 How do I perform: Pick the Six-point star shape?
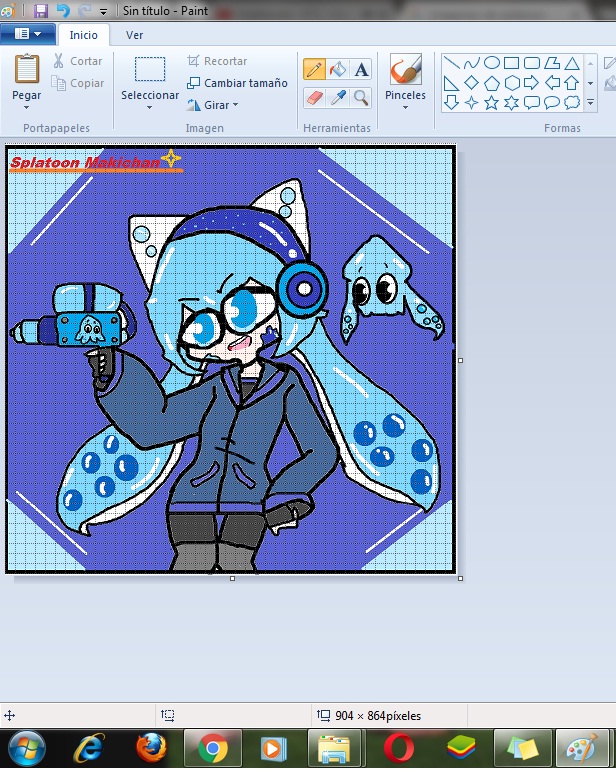511,103
